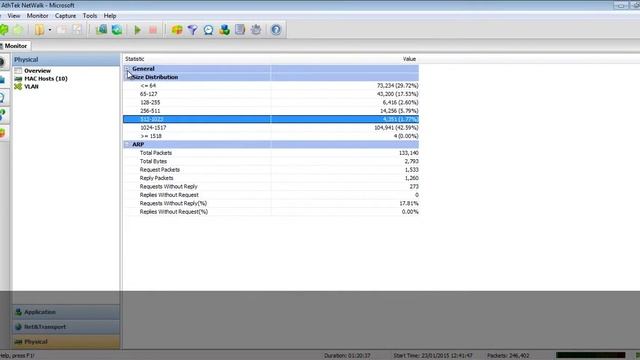Image resolution: width=640 pixels, height=360 pixels.
Task: Click the network adapter monitor icon
Action: pyautogui.click(x=101, y=30)
